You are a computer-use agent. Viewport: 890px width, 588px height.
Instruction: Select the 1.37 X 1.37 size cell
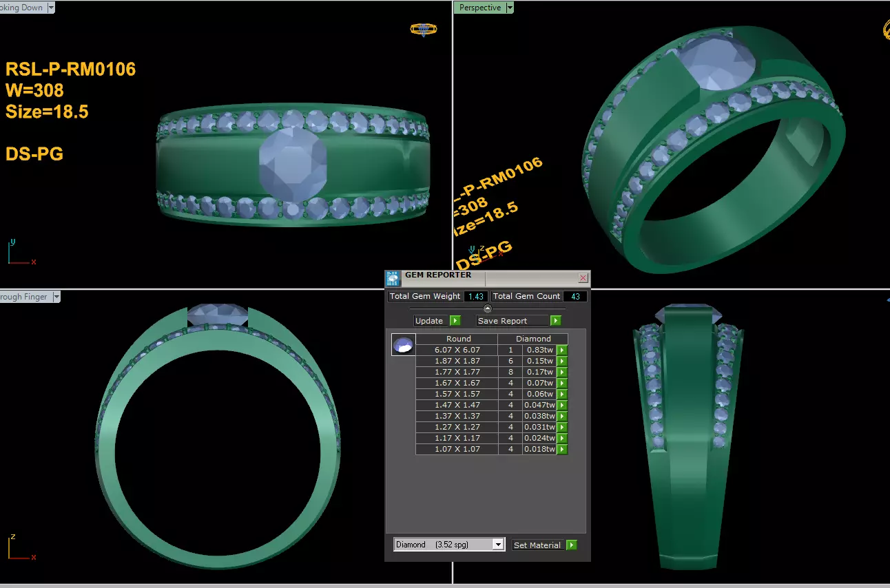(x=457, y=416)
